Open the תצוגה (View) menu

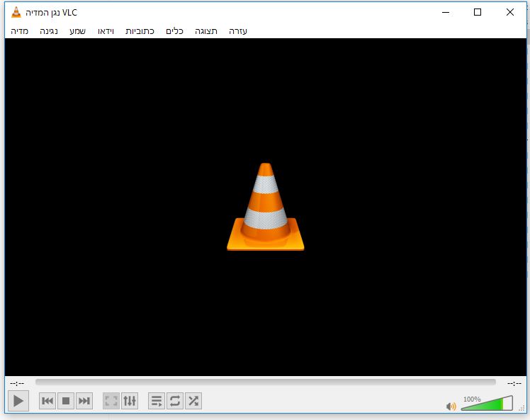[x=206, y=31]
